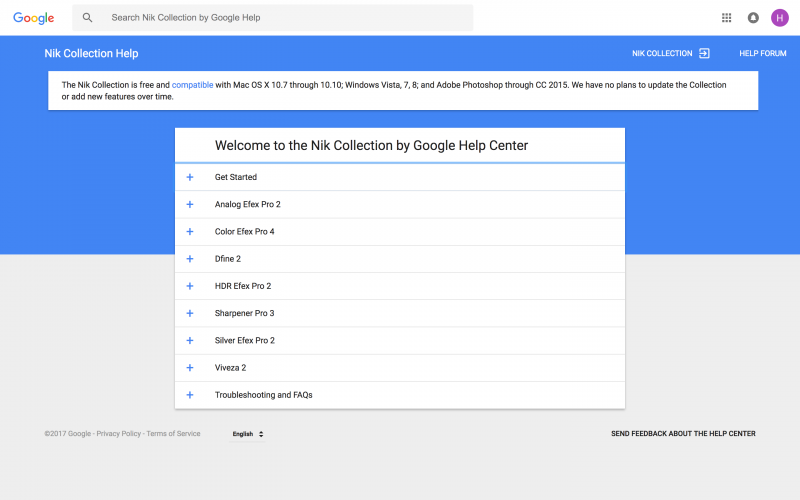Screen dimensions: 800x500
Task: Go to Nik Collection Help home title
Action: click(x=91, y=54)
